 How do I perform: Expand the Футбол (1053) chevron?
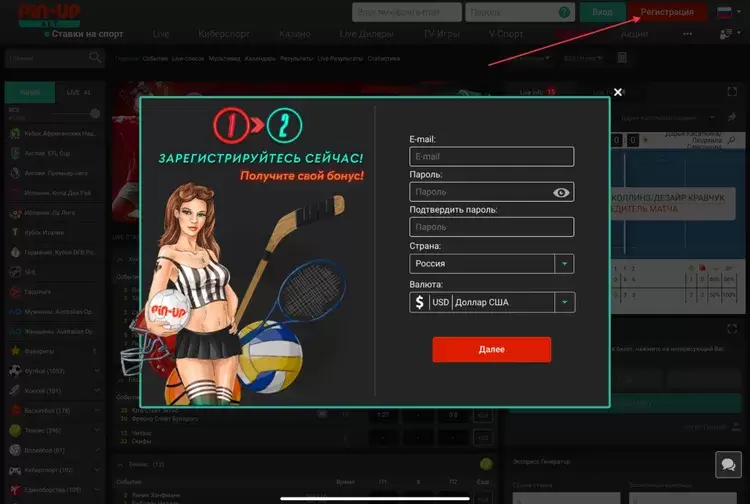[x=97, y=371]
